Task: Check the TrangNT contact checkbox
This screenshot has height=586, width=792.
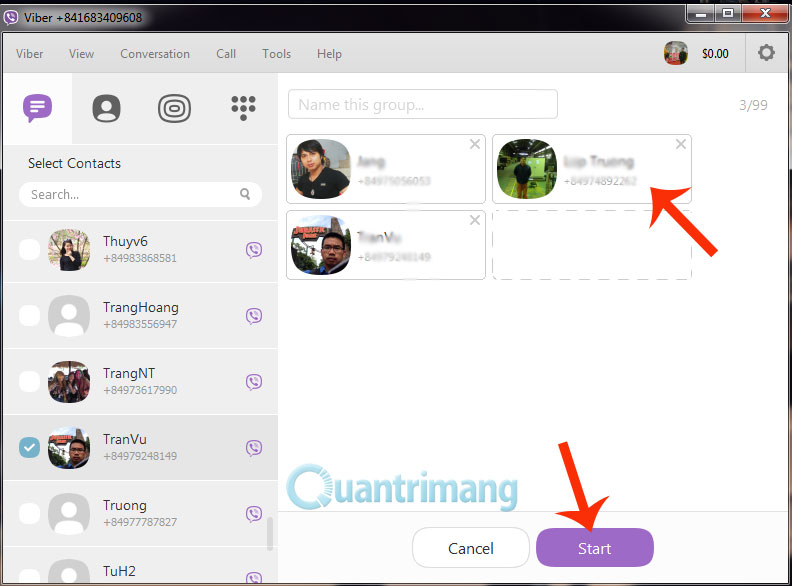Action: [29, 381]
